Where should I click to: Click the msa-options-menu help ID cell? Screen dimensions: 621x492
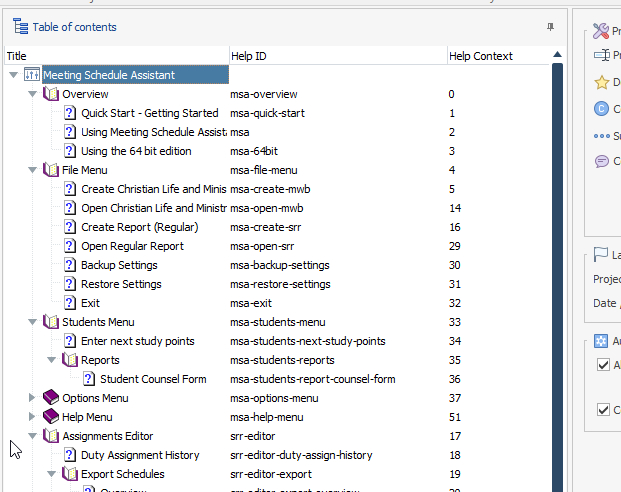pos(274,398)
